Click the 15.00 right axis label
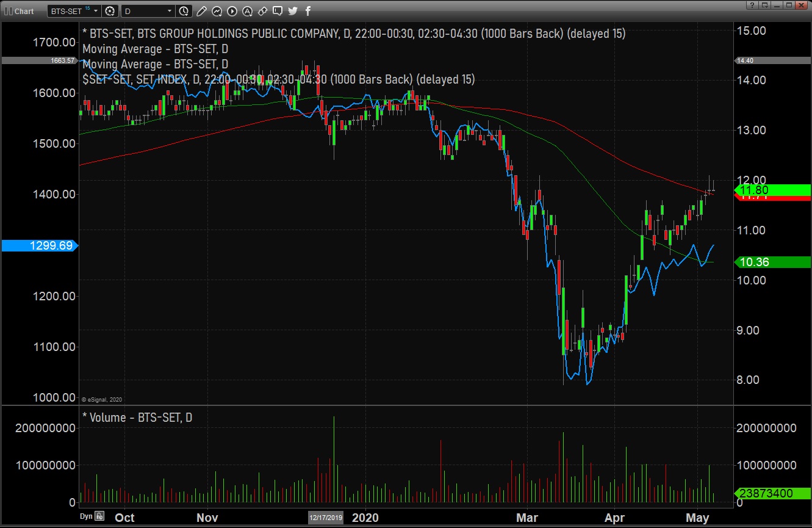 point(752,31)
